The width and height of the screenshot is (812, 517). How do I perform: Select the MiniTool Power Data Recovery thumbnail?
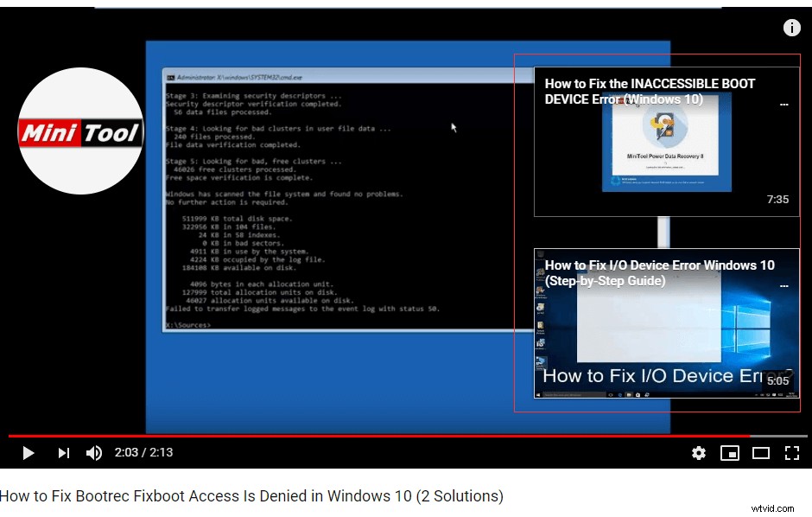coord(666,147)
